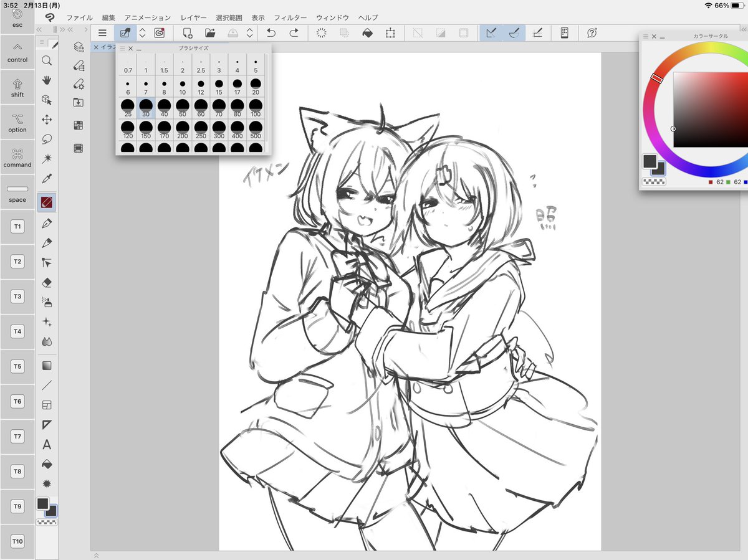
Task: Open the film strip timeline palette icon
Action: (x=79, y=148)
